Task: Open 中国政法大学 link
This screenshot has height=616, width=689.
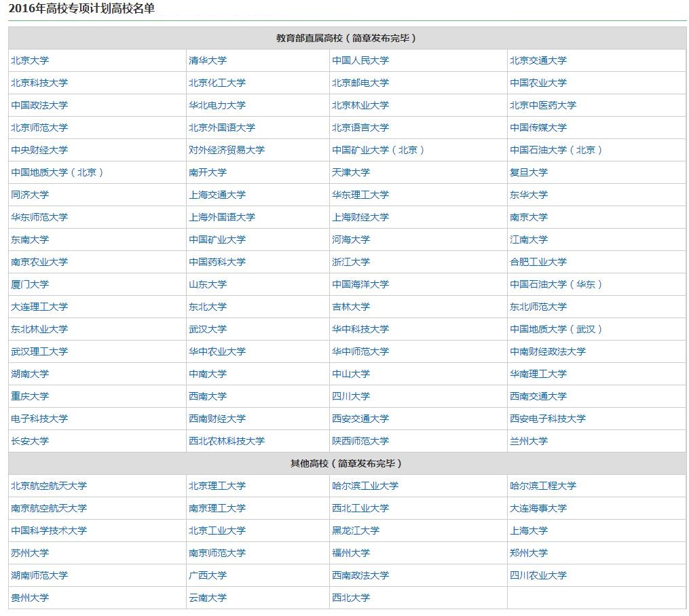Action: click(39, 105)
